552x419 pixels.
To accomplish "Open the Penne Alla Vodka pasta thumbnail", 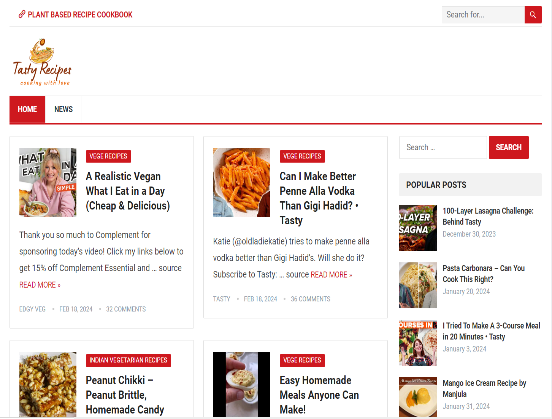I will click(241, 182).
